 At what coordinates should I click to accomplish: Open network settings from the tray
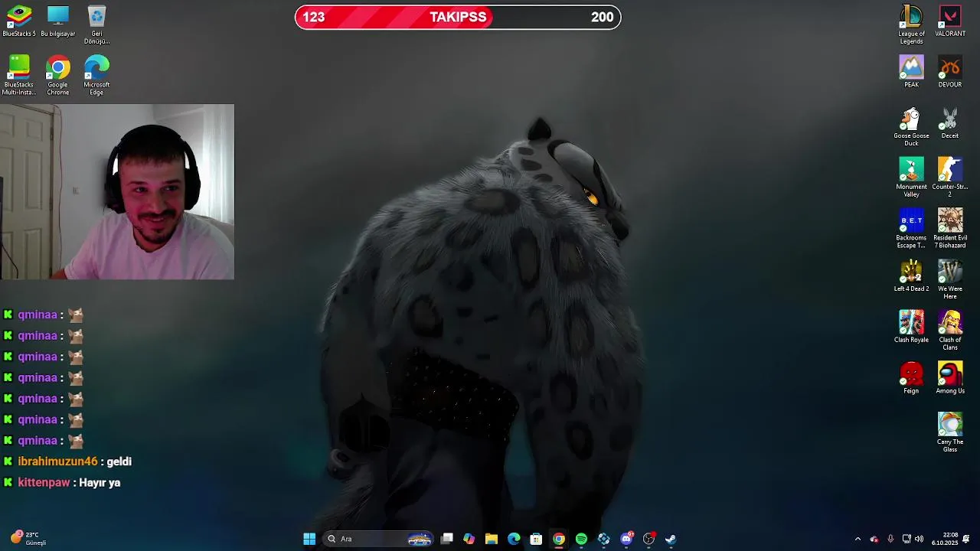(x=906, y=539)
